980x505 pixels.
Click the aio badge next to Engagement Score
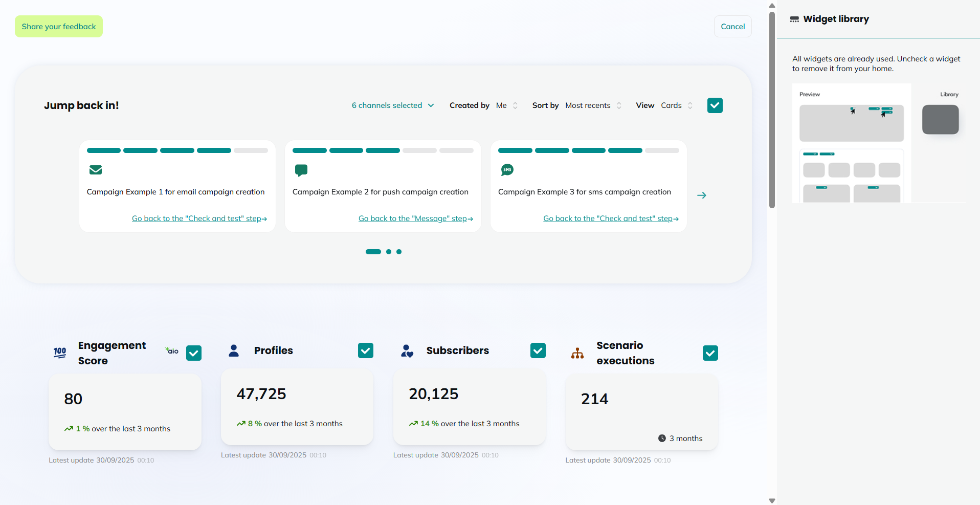pos(172,350)
